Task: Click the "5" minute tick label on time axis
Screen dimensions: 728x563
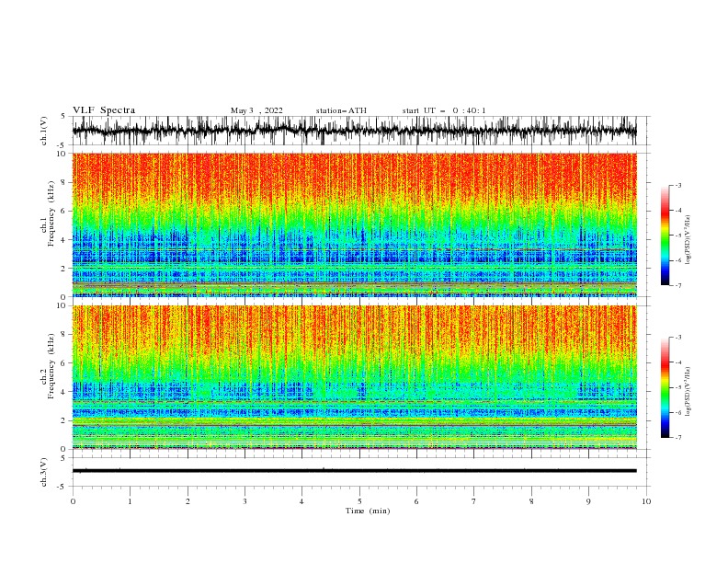Action: pyautogui.click(x=359, y=501)
